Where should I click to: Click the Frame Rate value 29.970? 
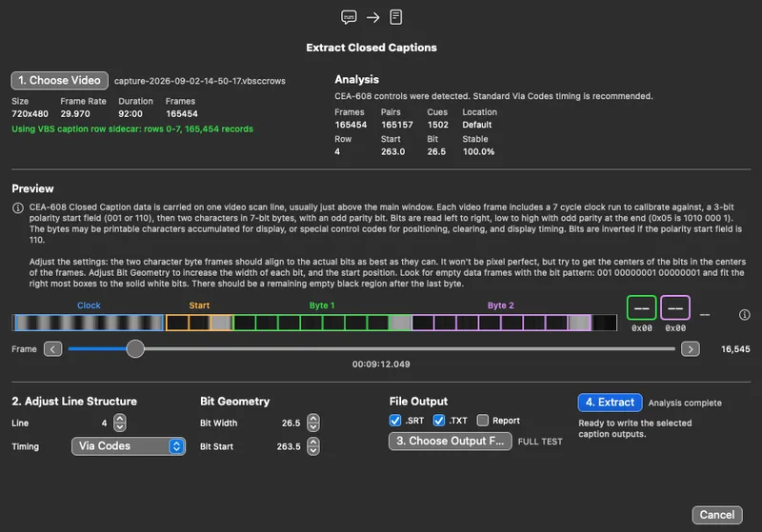pos(75,114)
